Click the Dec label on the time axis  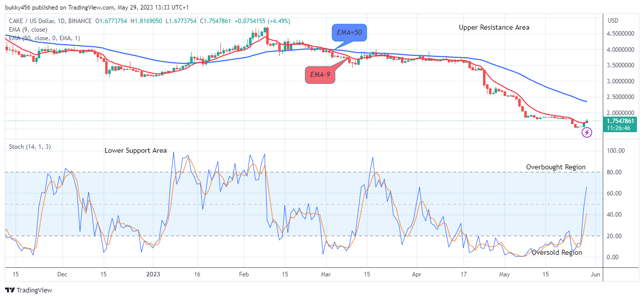(x=62, y=274)
